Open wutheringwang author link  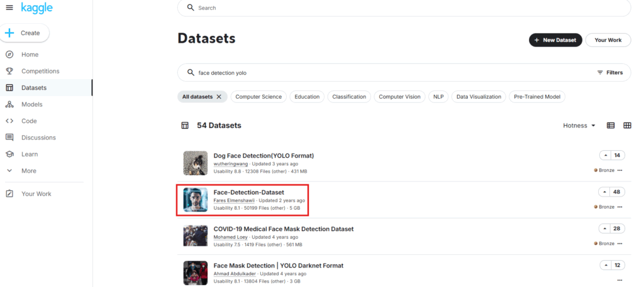pos(231,163)
